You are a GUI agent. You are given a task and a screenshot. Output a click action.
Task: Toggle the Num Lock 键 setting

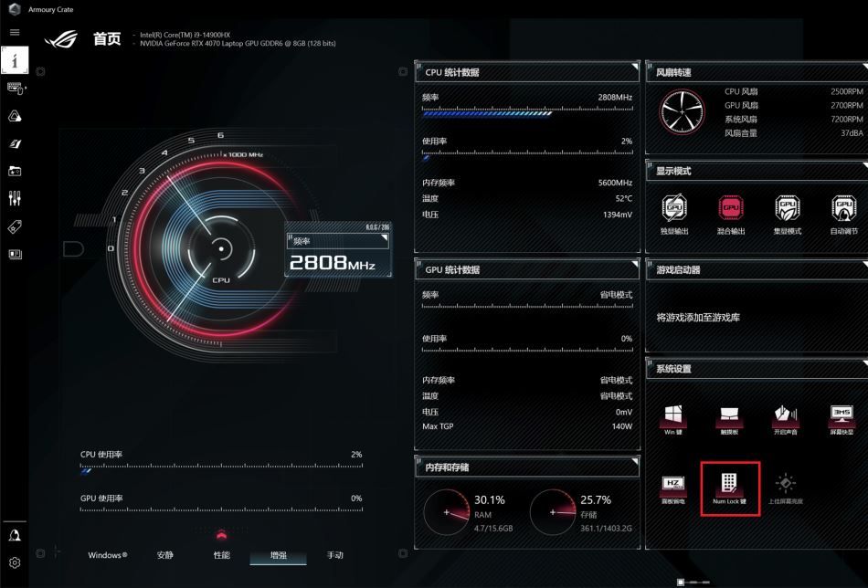(x=729, y=488)
